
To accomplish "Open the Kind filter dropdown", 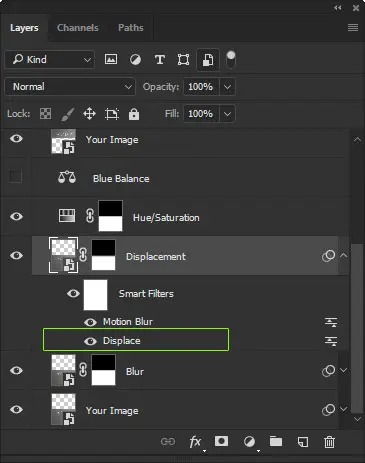I will click(50, 60).
